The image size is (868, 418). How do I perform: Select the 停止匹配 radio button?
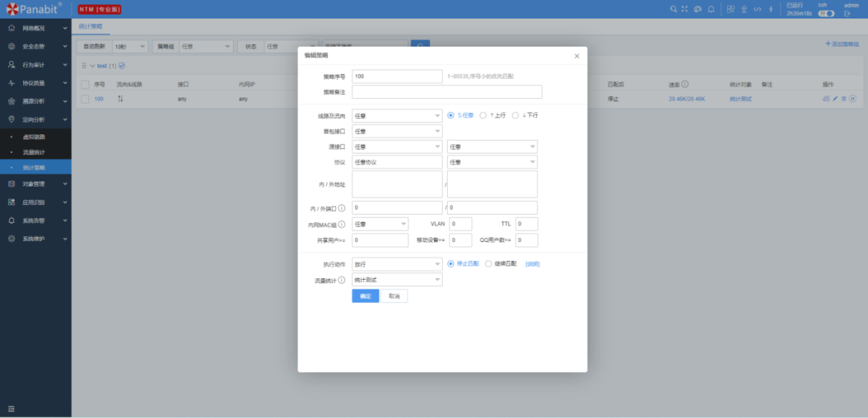(x=451, y=264)
